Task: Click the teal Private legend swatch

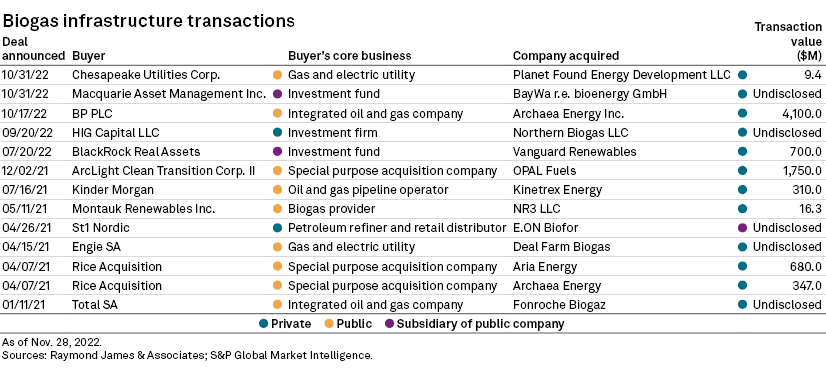Action: [263, 324]
